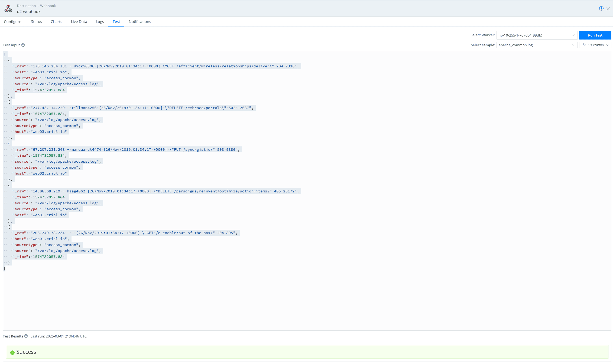Open the Logs tab
The height and width of the screenshot is (364, 613).
coord(100,22)
